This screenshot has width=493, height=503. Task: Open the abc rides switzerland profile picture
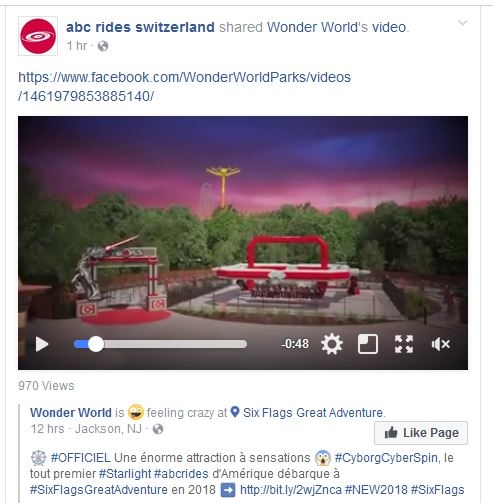coord(38,36)
